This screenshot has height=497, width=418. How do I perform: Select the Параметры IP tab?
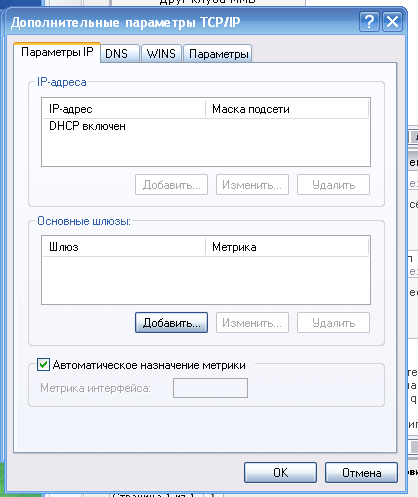pyautogui.click(x=57, y=52)
